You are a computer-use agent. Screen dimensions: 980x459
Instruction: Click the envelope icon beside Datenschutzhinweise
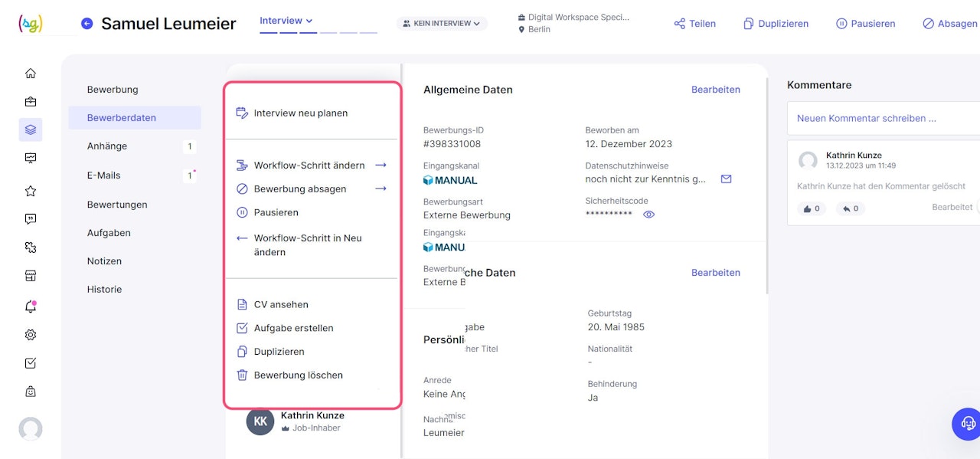tap(726, 179)
